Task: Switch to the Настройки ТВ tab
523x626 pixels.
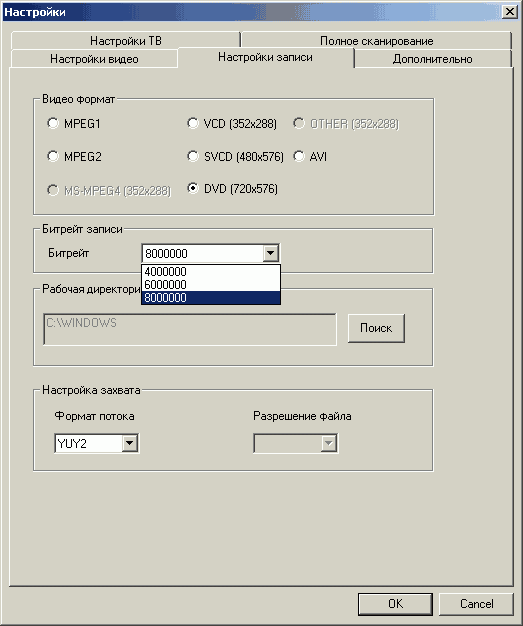Action: 126,41
